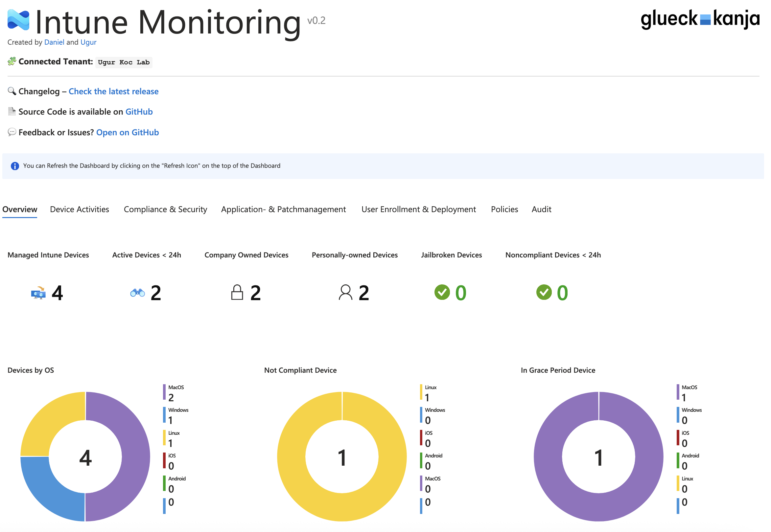Select the Audit tab
The height and width of the screenshot is (532, 771).
click(x=541, y=209)
